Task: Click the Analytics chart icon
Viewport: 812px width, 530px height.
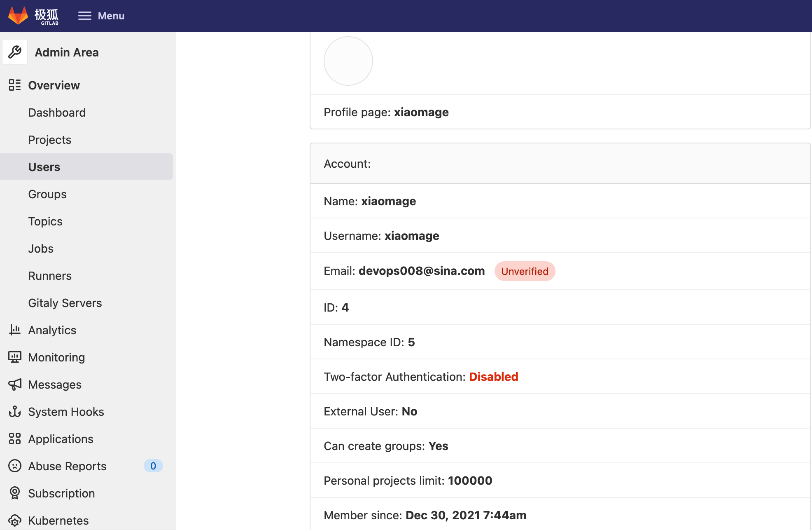Action: (15, 330)
